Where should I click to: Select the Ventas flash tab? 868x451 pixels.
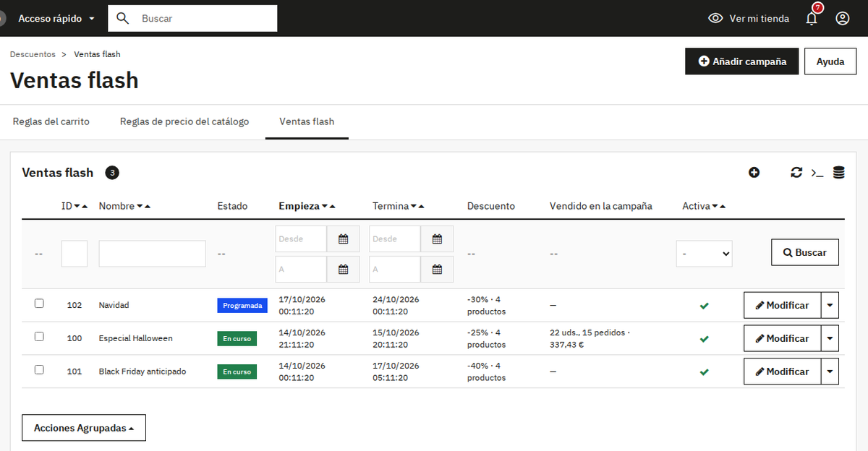(x=307, y=121)
